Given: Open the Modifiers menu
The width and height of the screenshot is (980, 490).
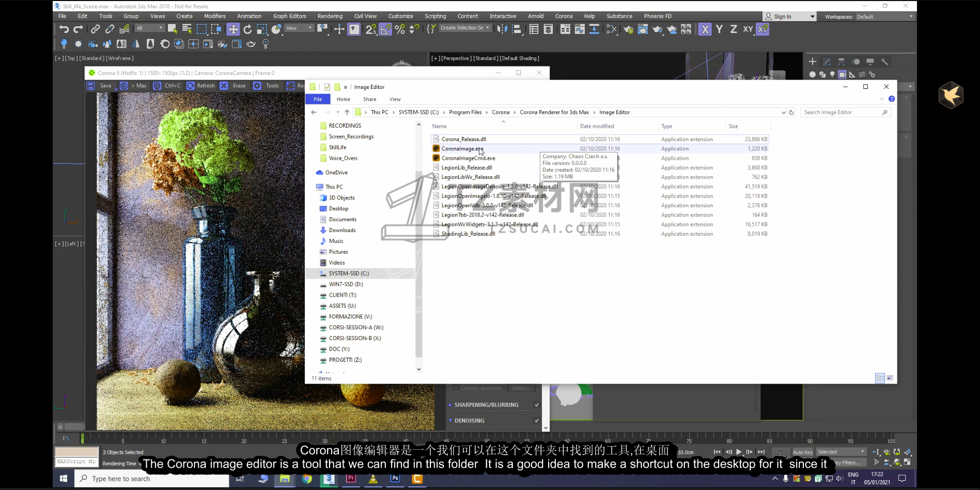Looking at the screenshot, I should pyautogui.click(x=215, y=16).
